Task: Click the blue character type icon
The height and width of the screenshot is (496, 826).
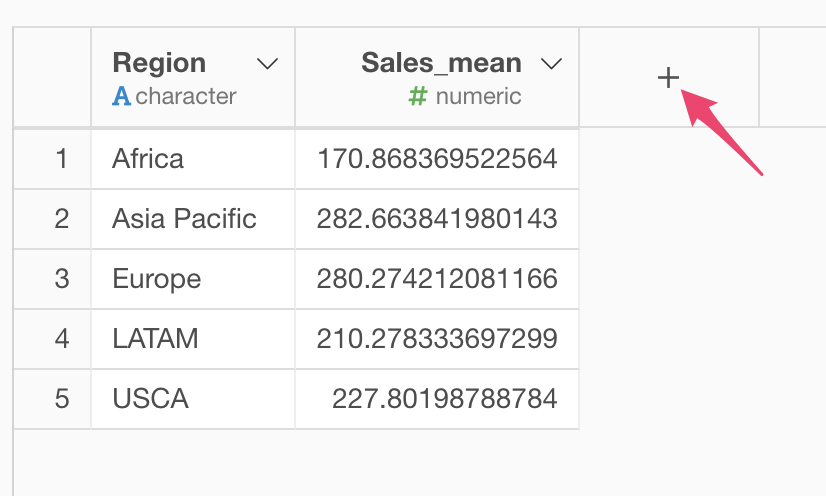Action: tap(121, 96)
